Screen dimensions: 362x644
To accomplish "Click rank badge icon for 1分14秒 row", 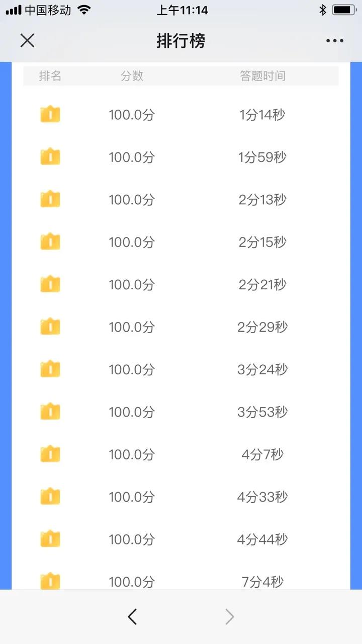I will click(x=50, y=114).
